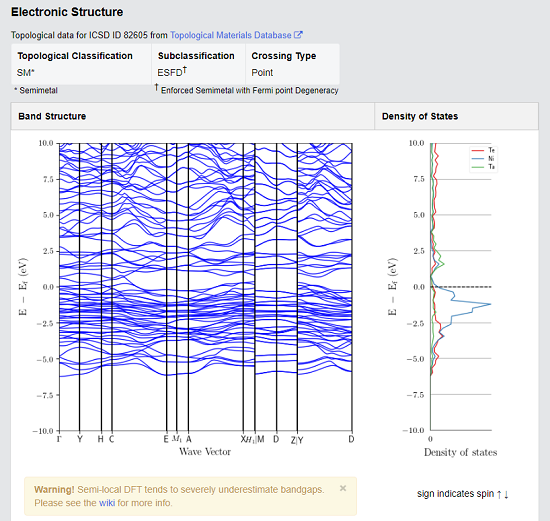Open the Topological Materials Database link
550x521 pixels.
(x=230, y=35)
